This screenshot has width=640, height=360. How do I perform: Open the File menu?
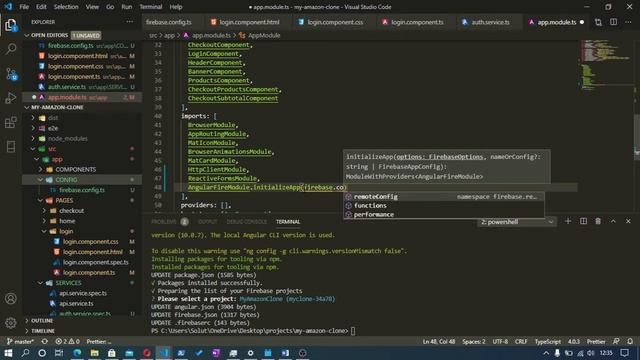[24, 7]
